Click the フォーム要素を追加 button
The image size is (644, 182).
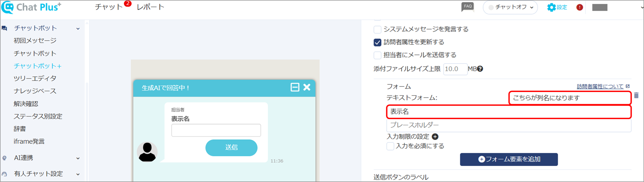click(509, 159)
